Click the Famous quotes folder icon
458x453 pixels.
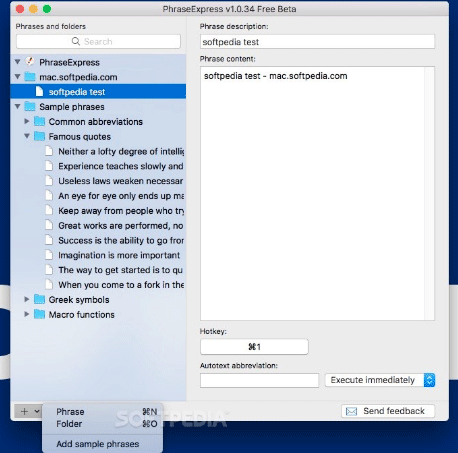pos(39,136)
